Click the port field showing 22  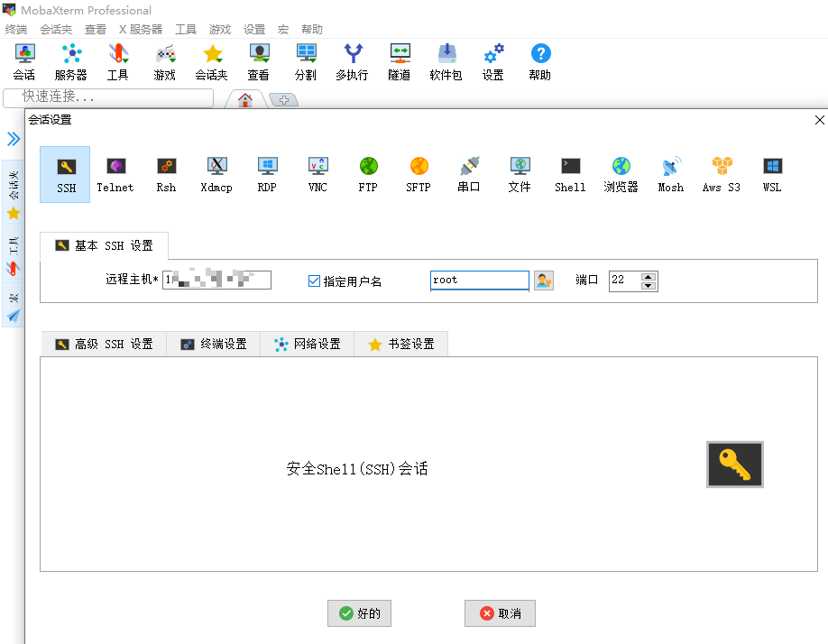click(625, 281)
